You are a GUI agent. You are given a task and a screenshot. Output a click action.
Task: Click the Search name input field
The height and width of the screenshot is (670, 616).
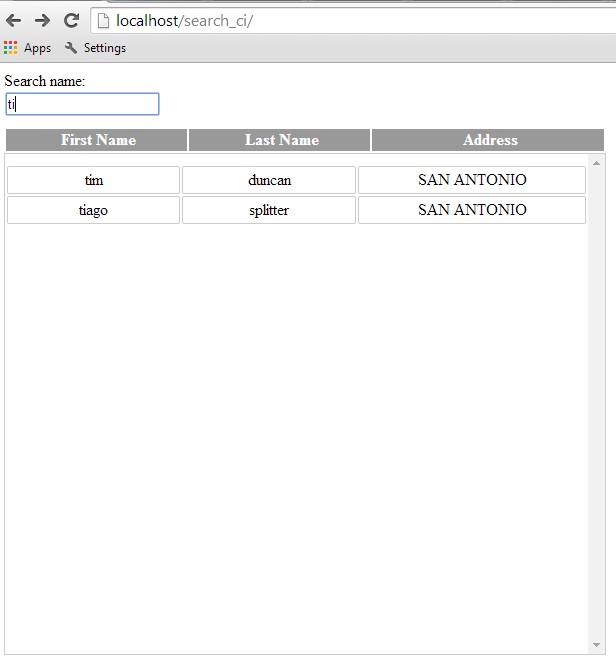click(82, 104)
